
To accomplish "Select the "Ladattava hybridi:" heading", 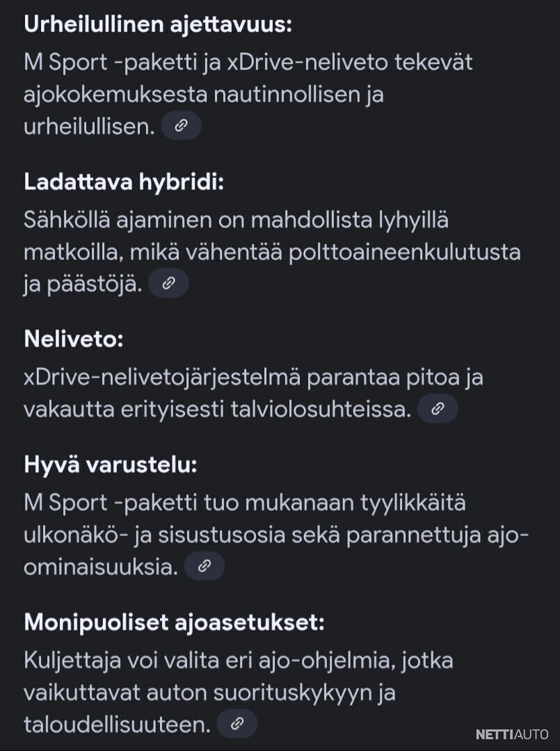I will [x=124, y=182].
